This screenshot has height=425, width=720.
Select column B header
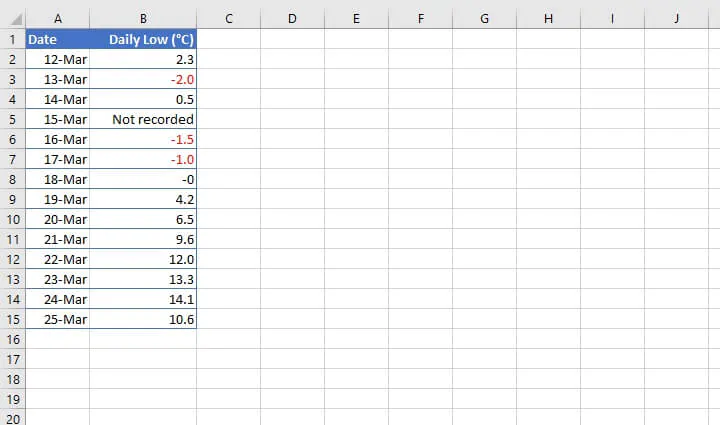click(x=143, y=18)
